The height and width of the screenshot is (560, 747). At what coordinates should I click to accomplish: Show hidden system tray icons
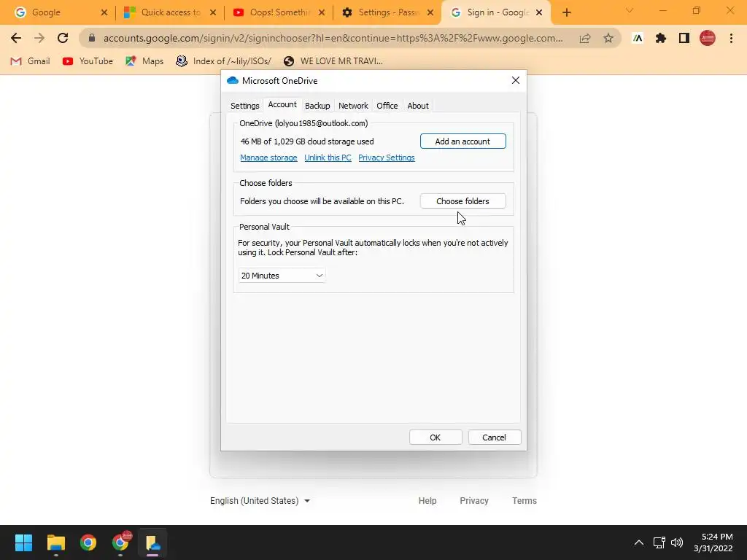pos(639,542)
